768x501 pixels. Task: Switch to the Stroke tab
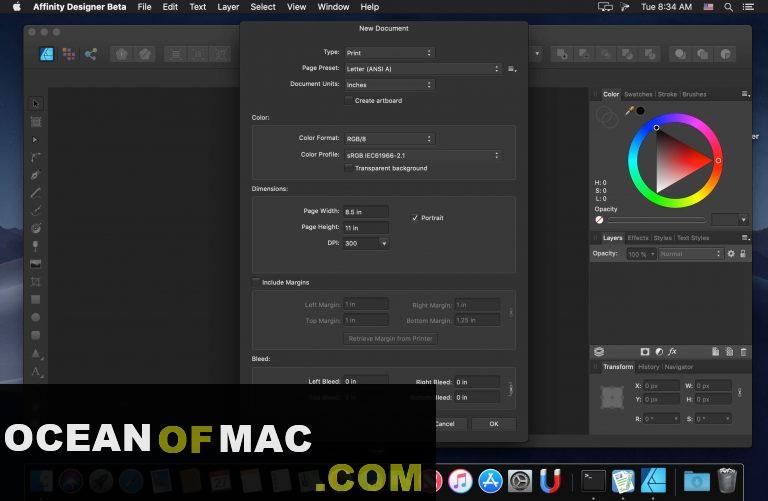click(x=667, y=94)
